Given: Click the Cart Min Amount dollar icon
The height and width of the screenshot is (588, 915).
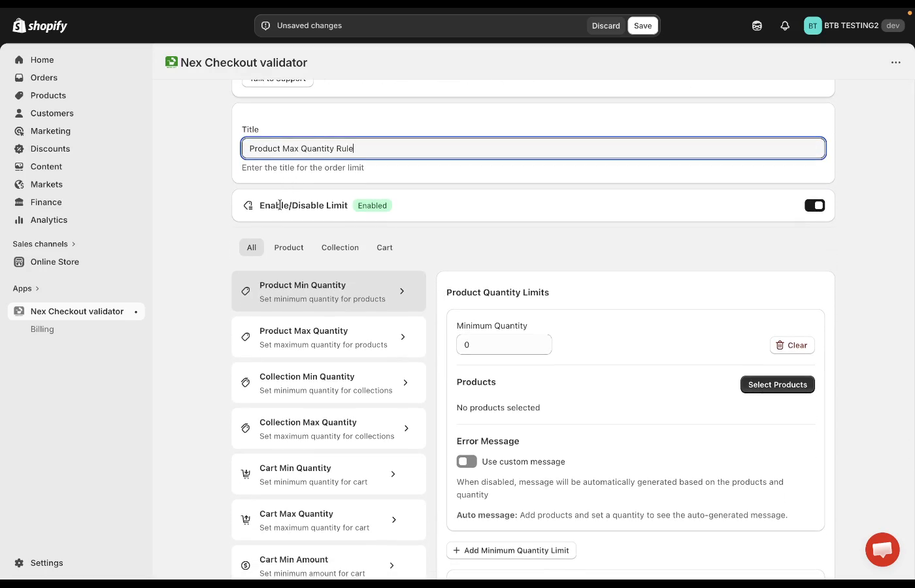Looking at the screenshot, I should pyautogui.click(x=246, y=566).
